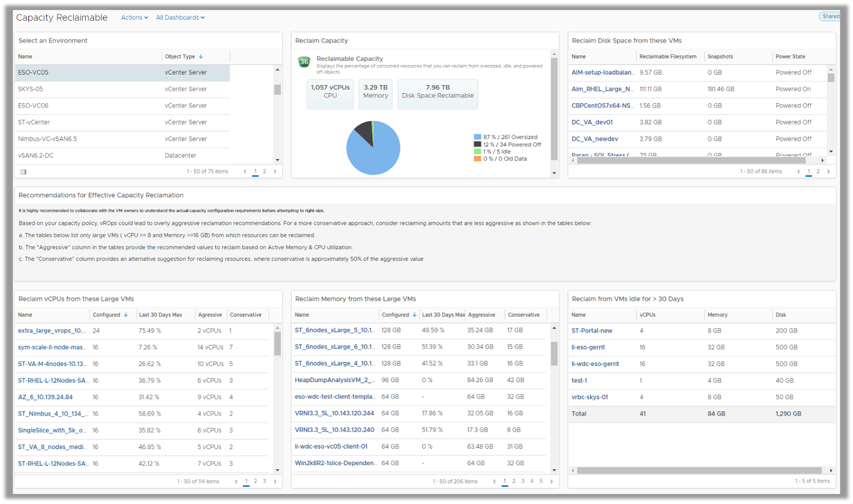The height and width of the screenshot is (504, 853).
Task: Go to page 2 of environment list
Action: click(x=264, y=172)
